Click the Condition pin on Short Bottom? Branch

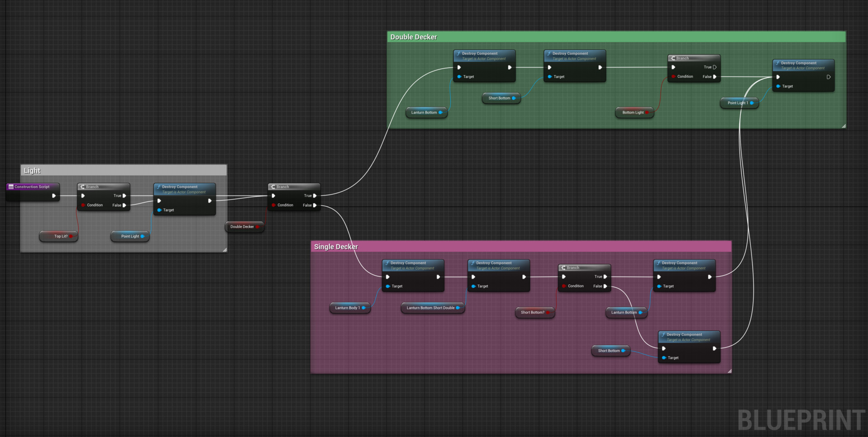(x=564, y=286)
